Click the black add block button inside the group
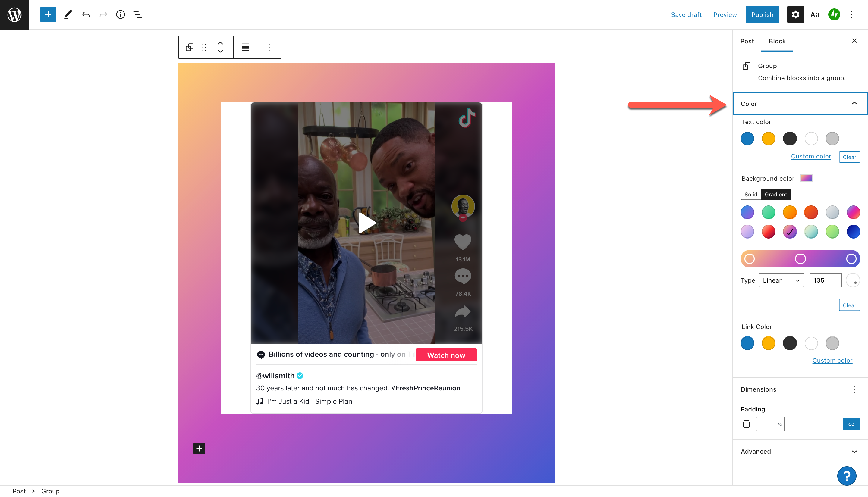Screen dimensions: 868x497 coord(199,448)
